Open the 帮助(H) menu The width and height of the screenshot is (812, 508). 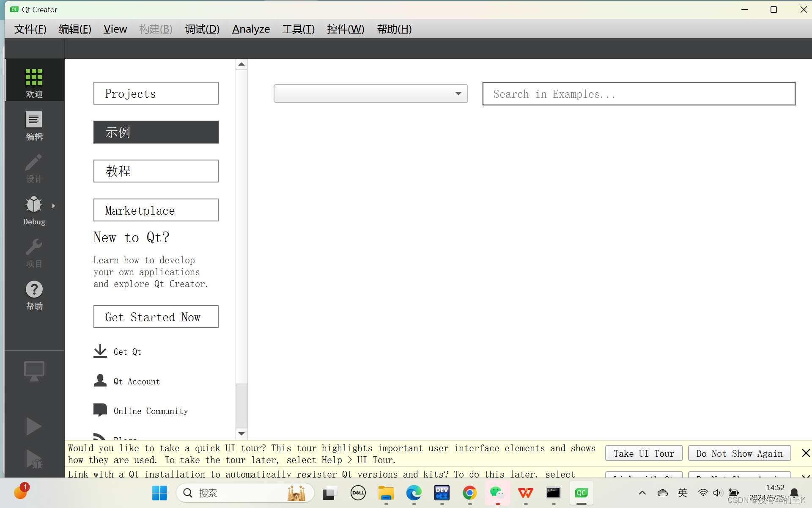[394, 29]
